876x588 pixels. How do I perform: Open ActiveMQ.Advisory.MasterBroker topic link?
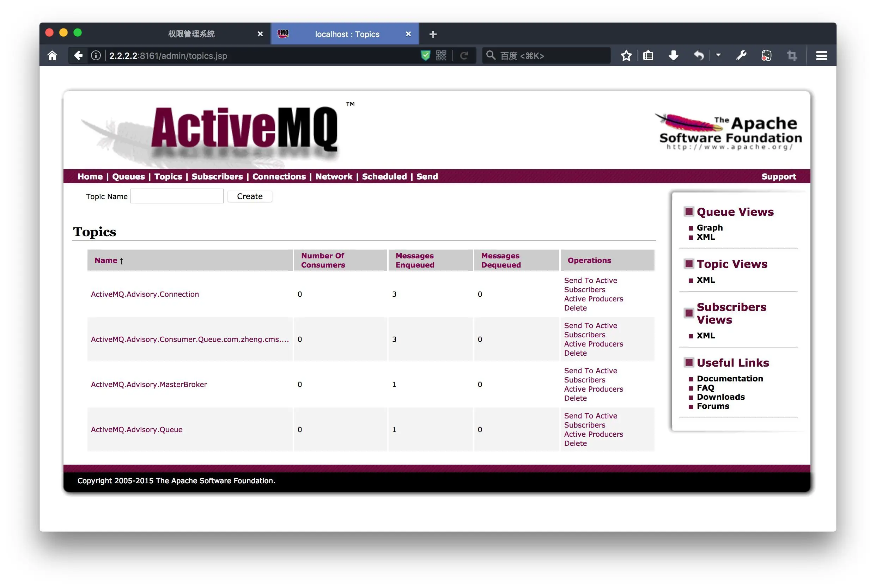tap(148, 384)
